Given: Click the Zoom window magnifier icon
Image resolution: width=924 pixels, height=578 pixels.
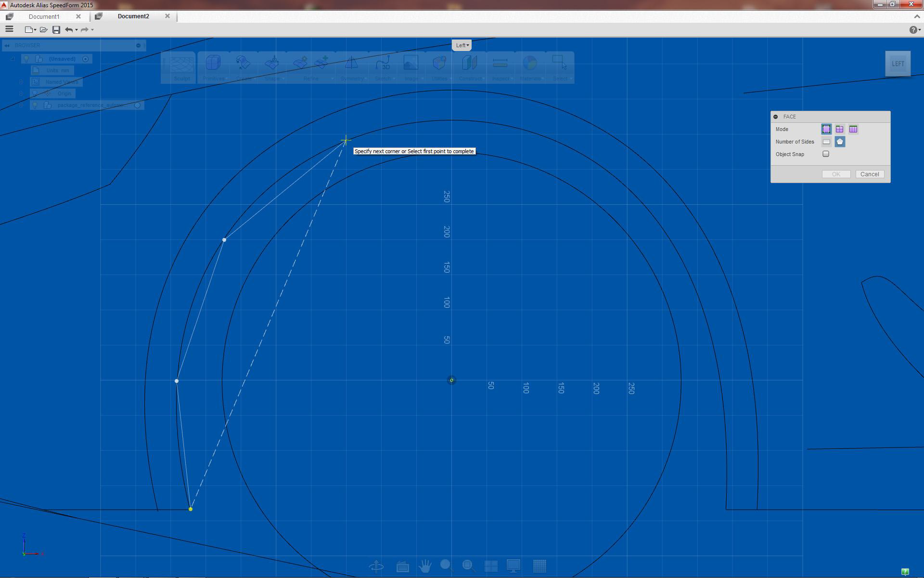Looking at the screenshot, I should tap(468, 566).
